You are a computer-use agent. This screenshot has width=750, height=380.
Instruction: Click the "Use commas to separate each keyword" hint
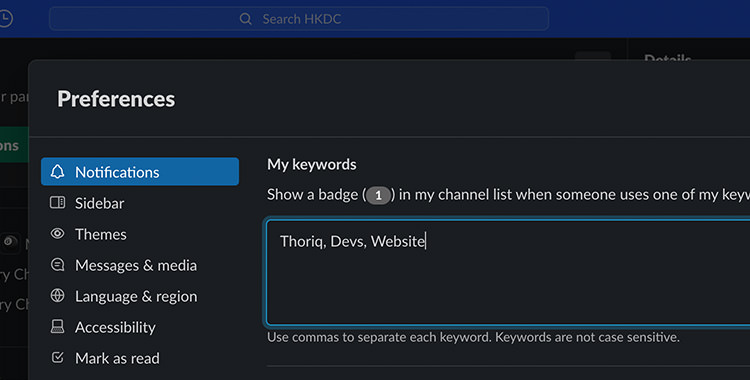coord(474,337)
